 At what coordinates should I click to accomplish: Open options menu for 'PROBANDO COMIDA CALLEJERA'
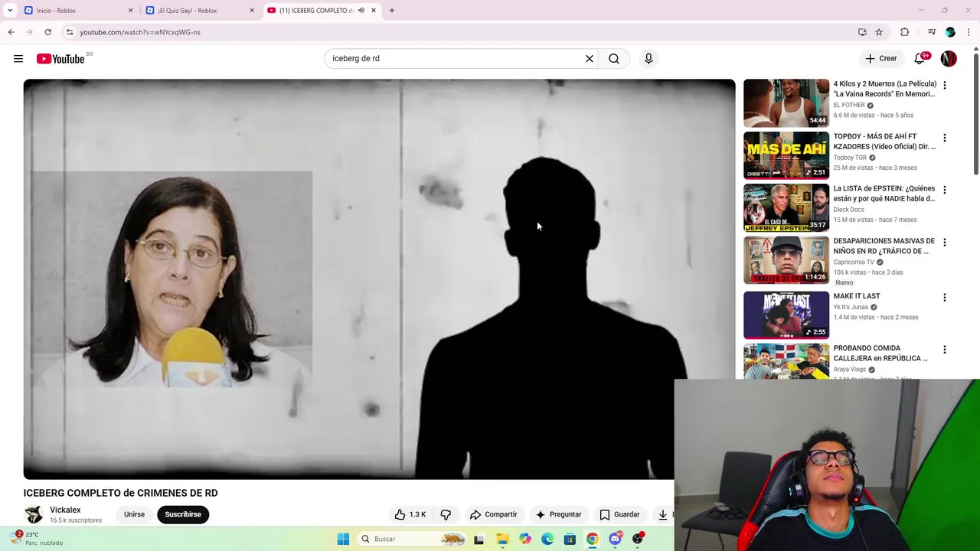945,350
